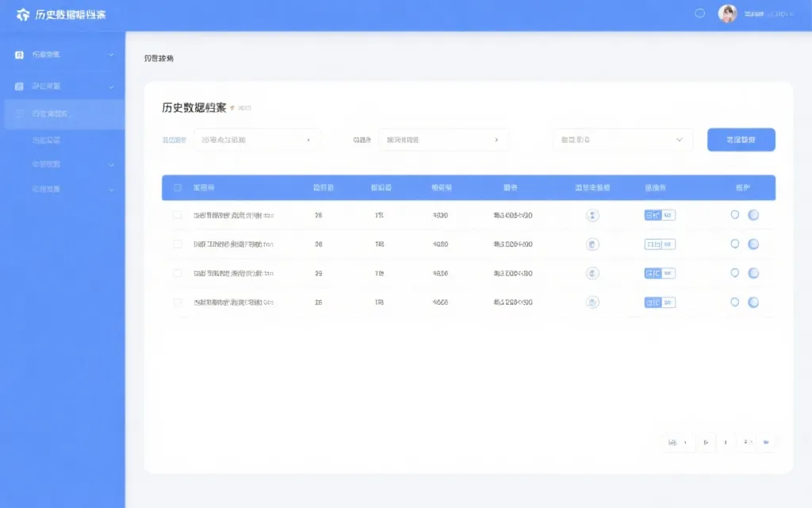Check the select-all box in table header
Screen dimensions: 812x508
click(x=178, y=187)
